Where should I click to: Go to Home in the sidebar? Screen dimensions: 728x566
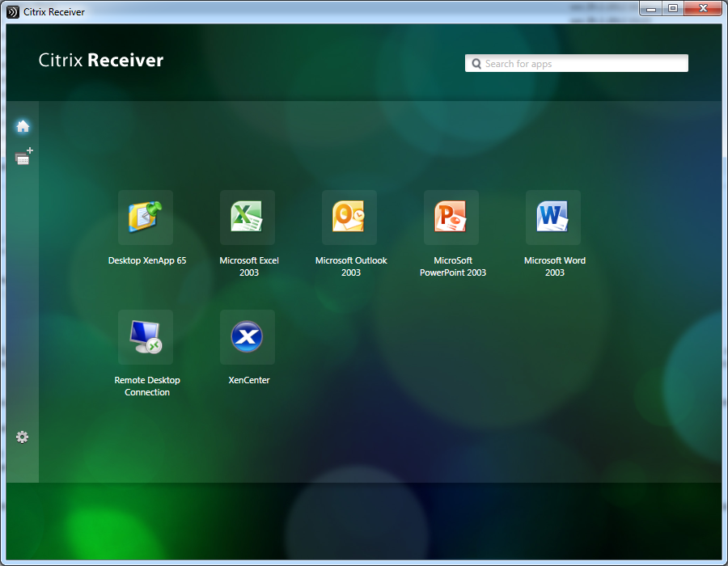(23, 126)
